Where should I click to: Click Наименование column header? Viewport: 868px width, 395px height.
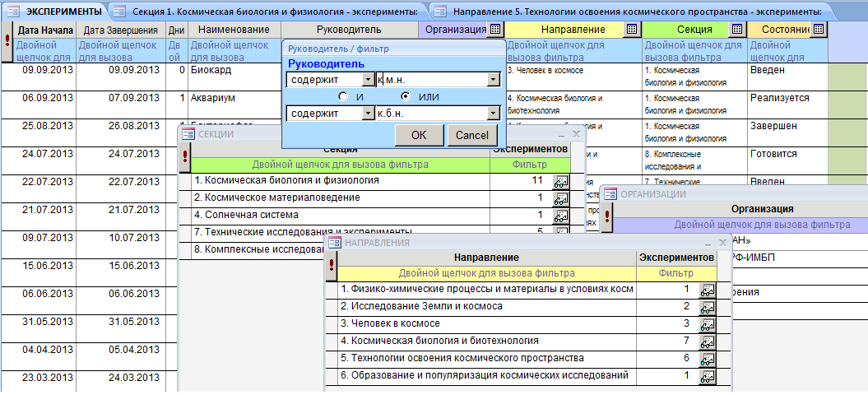[234, 30]
